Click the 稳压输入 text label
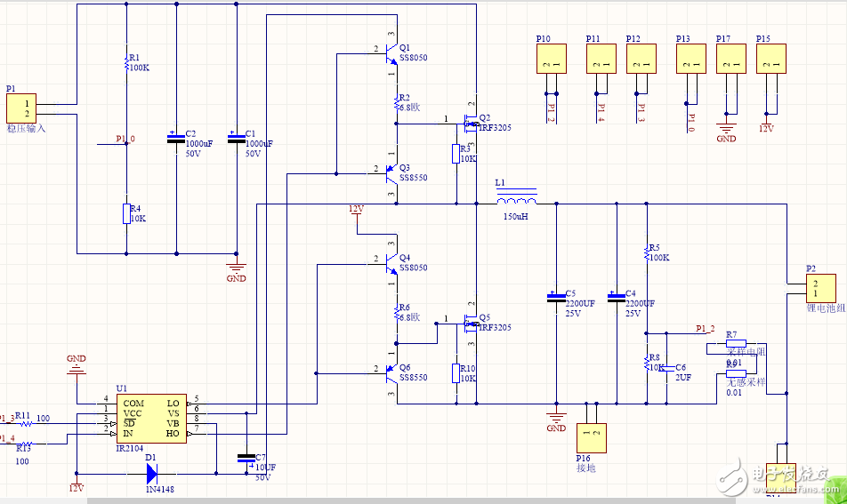This screenshot has height=504, width=847. (x=26, y=128)
